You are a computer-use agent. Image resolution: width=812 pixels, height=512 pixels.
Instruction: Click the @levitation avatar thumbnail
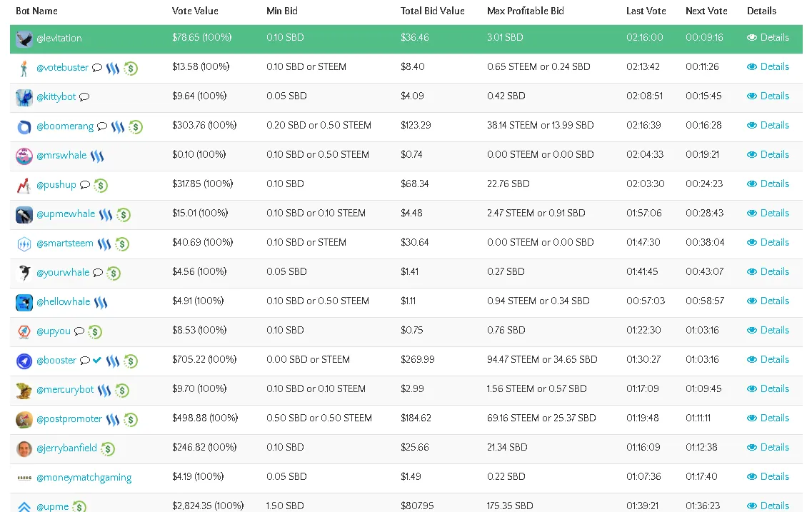pos(24,39)
